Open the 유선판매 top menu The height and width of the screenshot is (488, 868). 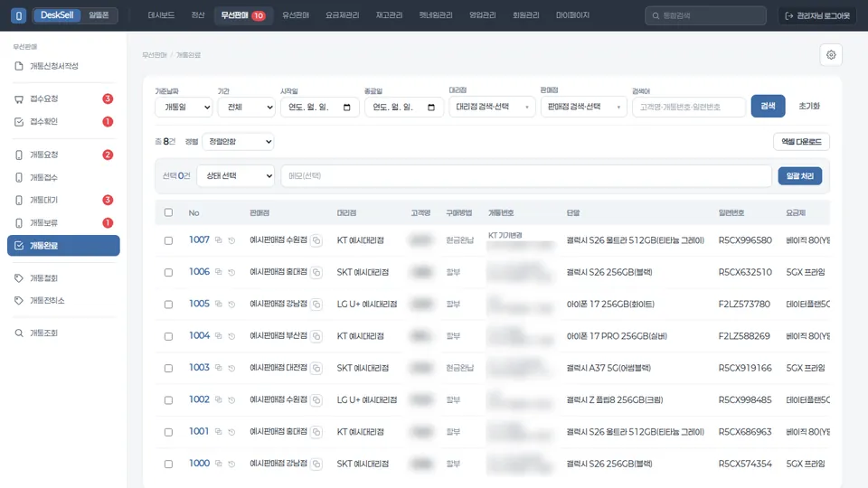point(296,15)
